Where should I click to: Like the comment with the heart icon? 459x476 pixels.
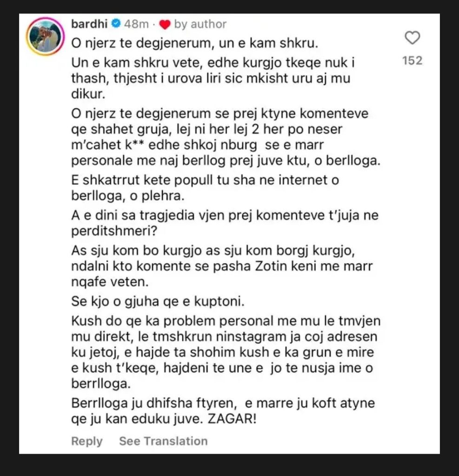click(x=412, y=38)
